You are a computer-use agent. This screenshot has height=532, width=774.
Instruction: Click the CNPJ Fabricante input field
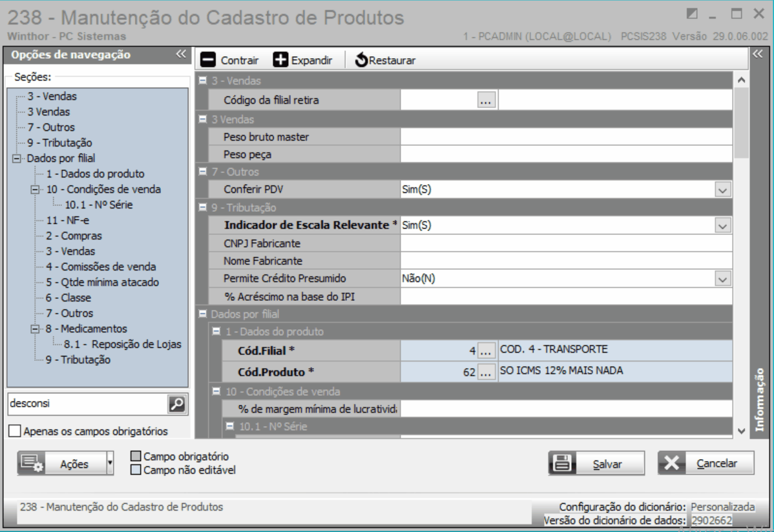click(x=566, y=243)
